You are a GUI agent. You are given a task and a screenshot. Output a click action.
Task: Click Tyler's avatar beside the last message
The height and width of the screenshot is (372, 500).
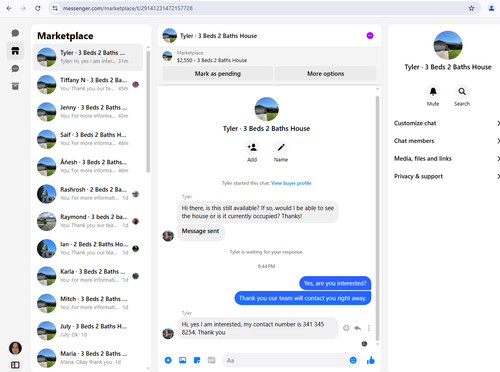(168, 333)
